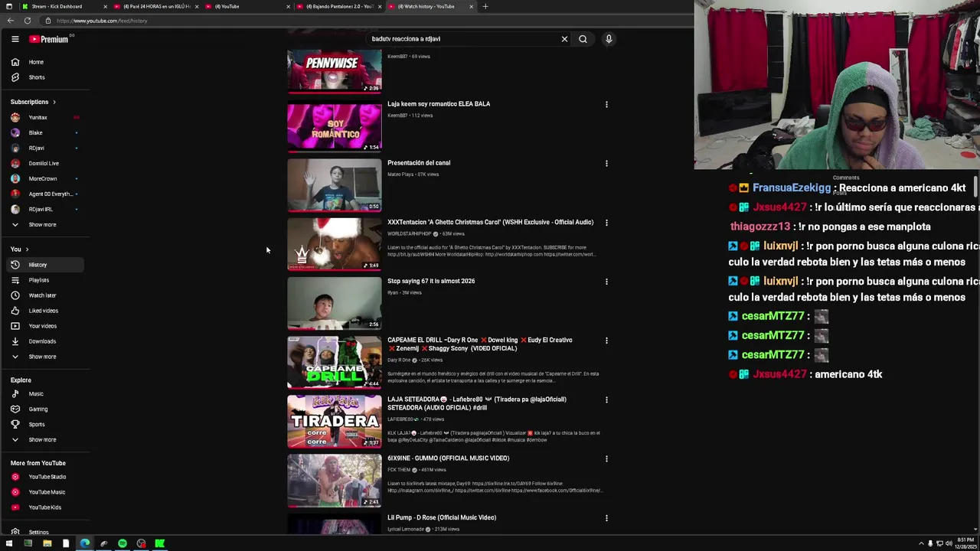Close the 'Watch history - YouTube' tab

tap(471, 6)
